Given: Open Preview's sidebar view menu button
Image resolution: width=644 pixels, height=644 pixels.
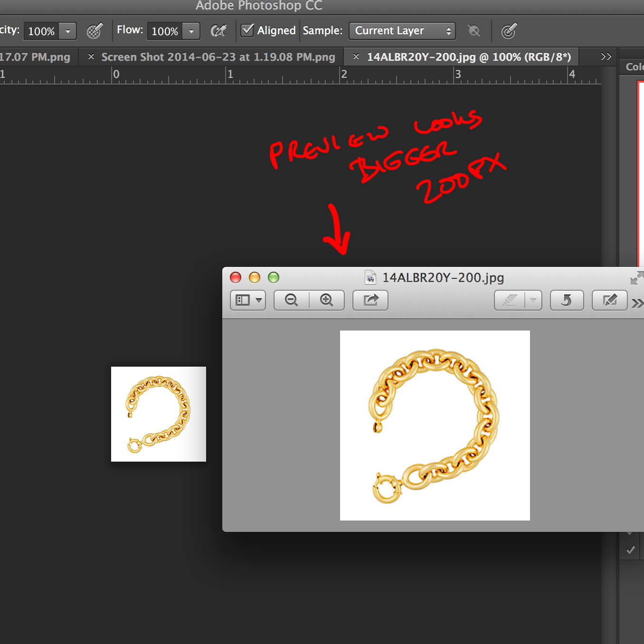Looking at the screenshot, I should click(x=248, y=300).
